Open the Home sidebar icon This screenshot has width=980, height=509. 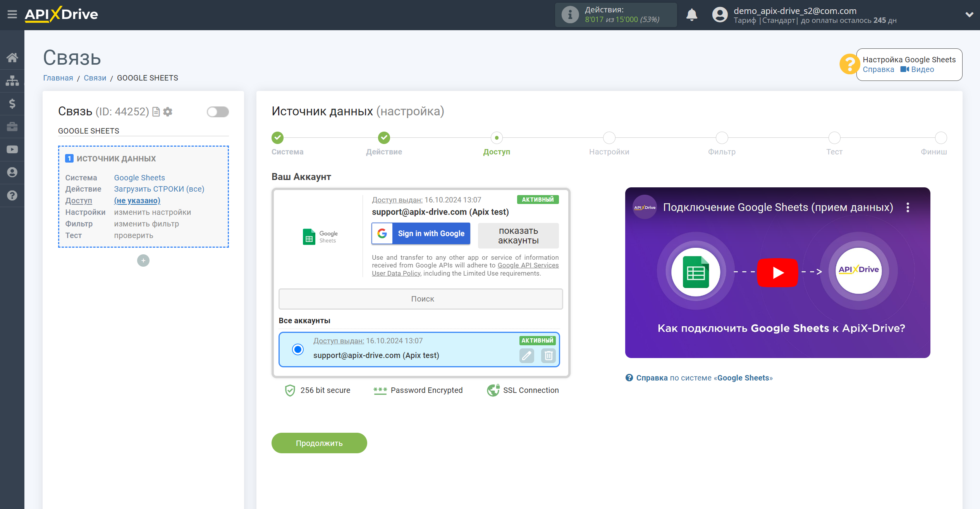(12, 58)
